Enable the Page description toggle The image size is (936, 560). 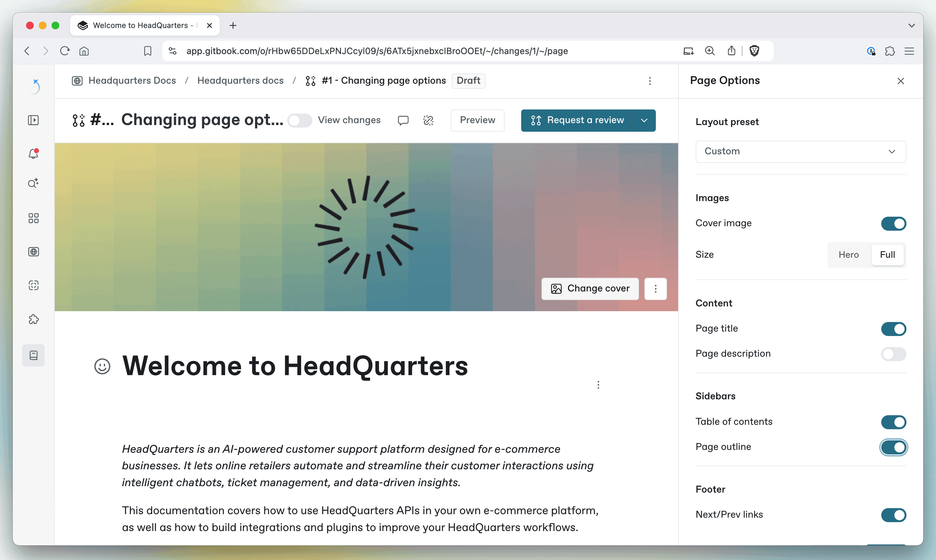pyautogui.click(x=893, y=354)
